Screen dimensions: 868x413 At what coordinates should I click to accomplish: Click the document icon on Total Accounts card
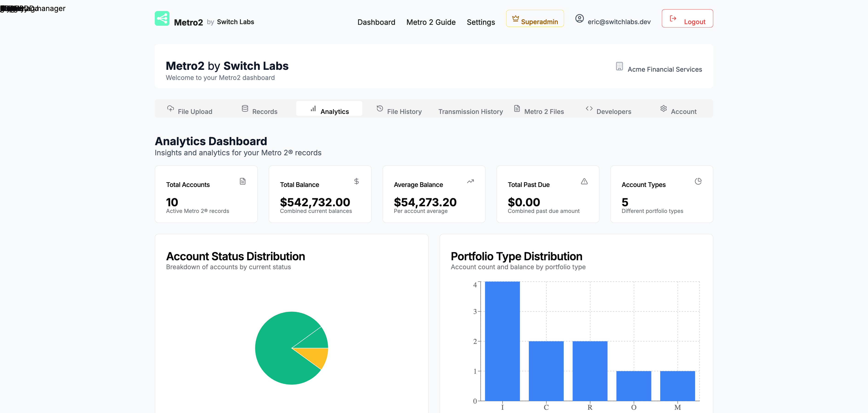click(x=243, y=181)
